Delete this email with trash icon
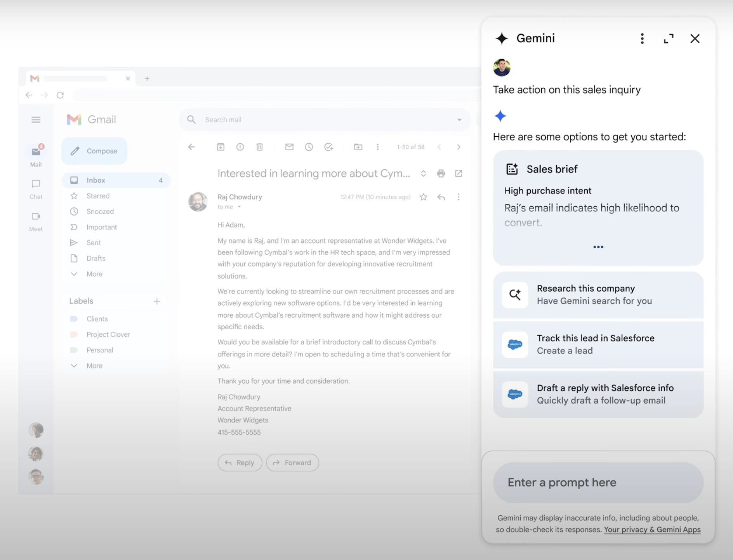The image size is (733, 560). click(260, 147)
